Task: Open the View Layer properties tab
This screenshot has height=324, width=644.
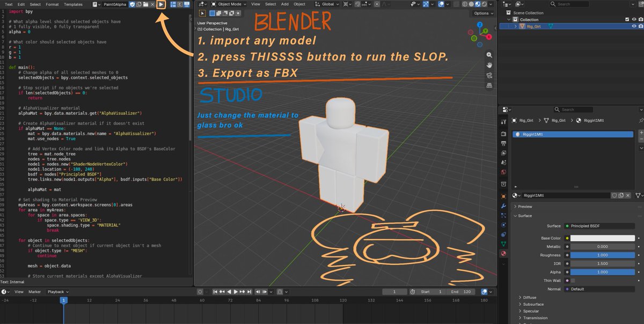Action: tap(503, 153)
